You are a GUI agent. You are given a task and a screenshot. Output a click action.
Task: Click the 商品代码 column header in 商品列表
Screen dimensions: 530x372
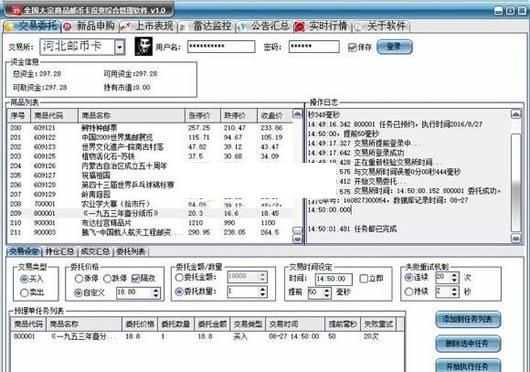[x=54, y=116]
